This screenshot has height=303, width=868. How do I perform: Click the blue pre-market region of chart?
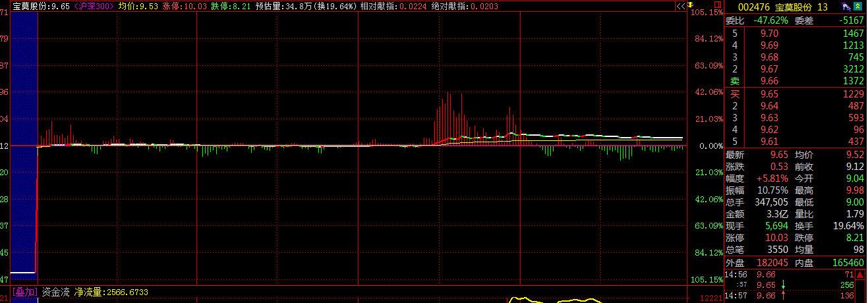pyautogui.click(x=24, y=145)
